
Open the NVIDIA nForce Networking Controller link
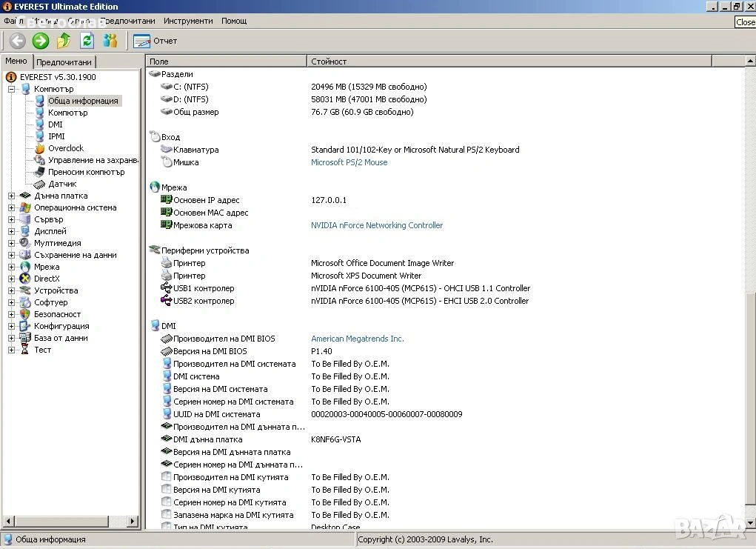(x=376, y=225)
